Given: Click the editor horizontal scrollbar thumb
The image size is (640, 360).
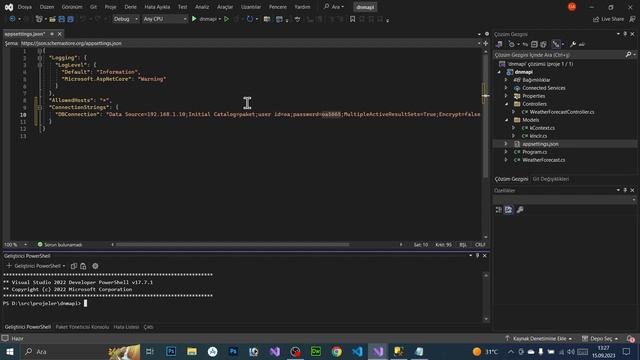Looking at the screenshot, I should (233, 244).
